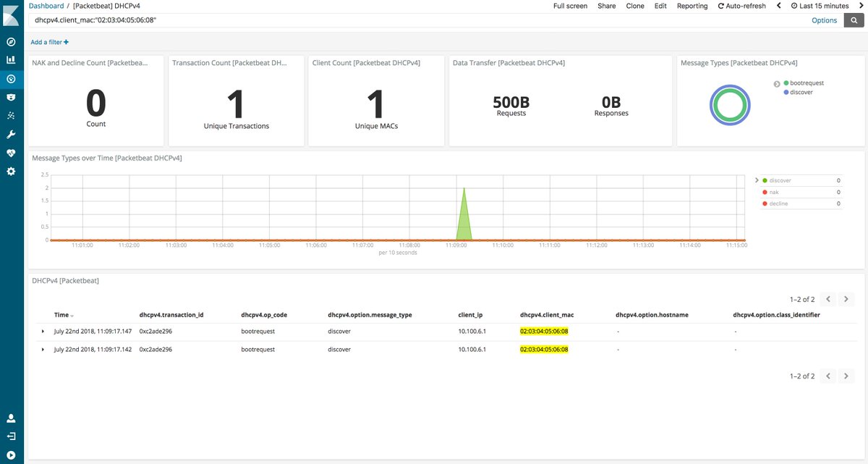Open Monitoring heartbeat icon in sidebar

pyautogui.click(x=11, y=153)
